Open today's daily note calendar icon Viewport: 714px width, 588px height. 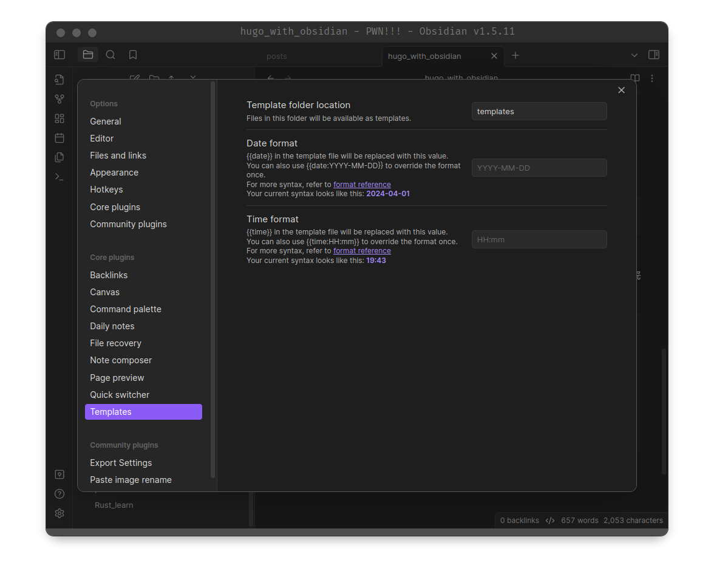pos(59,138)
